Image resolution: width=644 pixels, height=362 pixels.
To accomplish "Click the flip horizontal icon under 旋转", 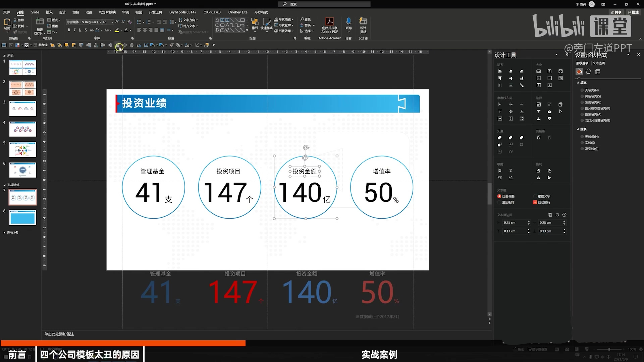I will pos(538,178).
